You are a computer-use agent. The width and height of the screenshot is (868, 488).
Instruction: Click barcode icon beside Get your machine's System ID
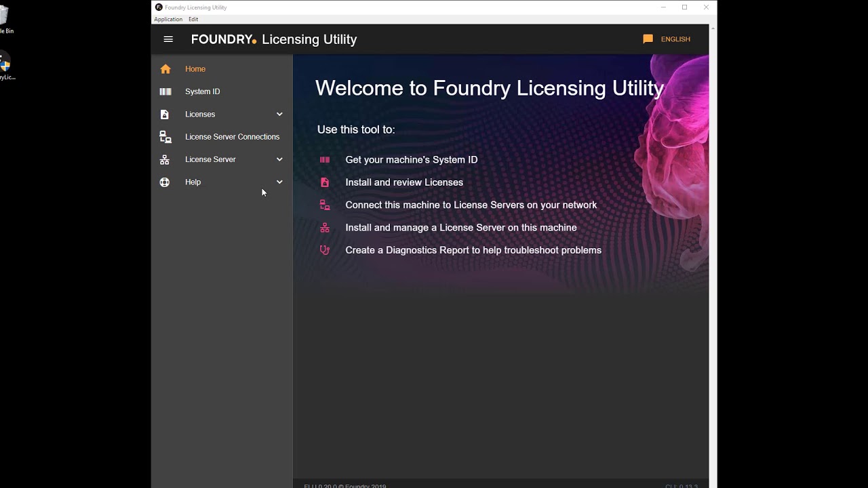coord(325,160)
